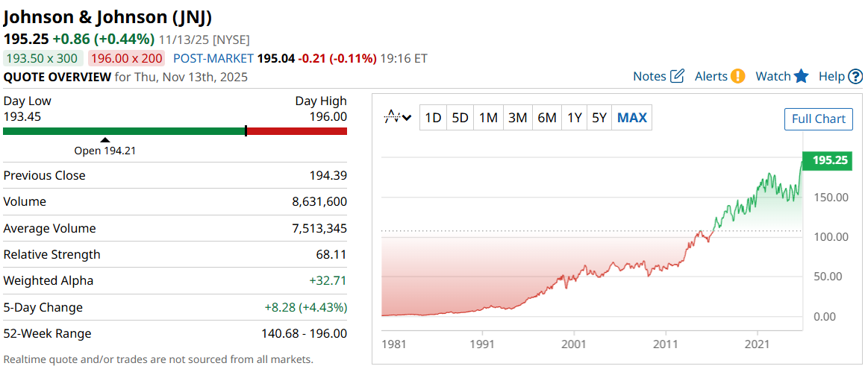Click the Alerts link
This screenshot has width=868, height=369.
tap(711, 76)
